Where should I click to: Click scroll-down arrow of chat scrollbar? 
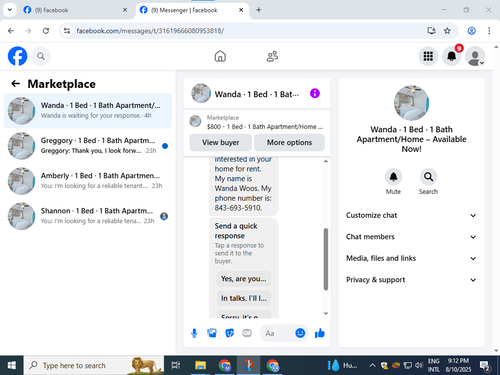click(x=326, y=313)
